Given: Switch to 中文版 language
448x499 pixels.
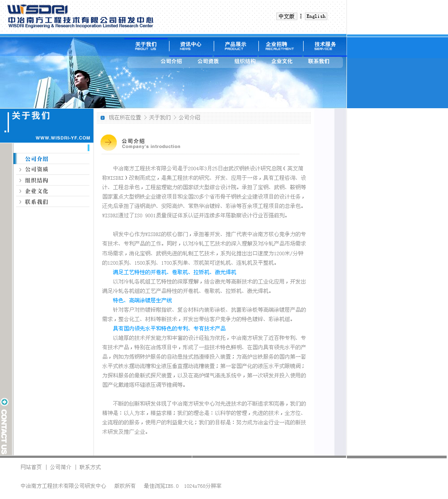Looking at the screenshot, I should coord(286,16).
